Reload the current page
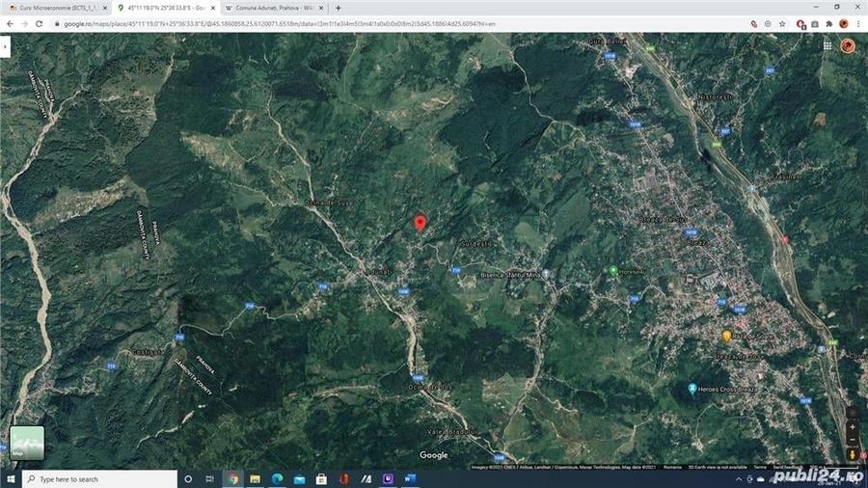Screen dimensions: 868x488 (39, 24)
